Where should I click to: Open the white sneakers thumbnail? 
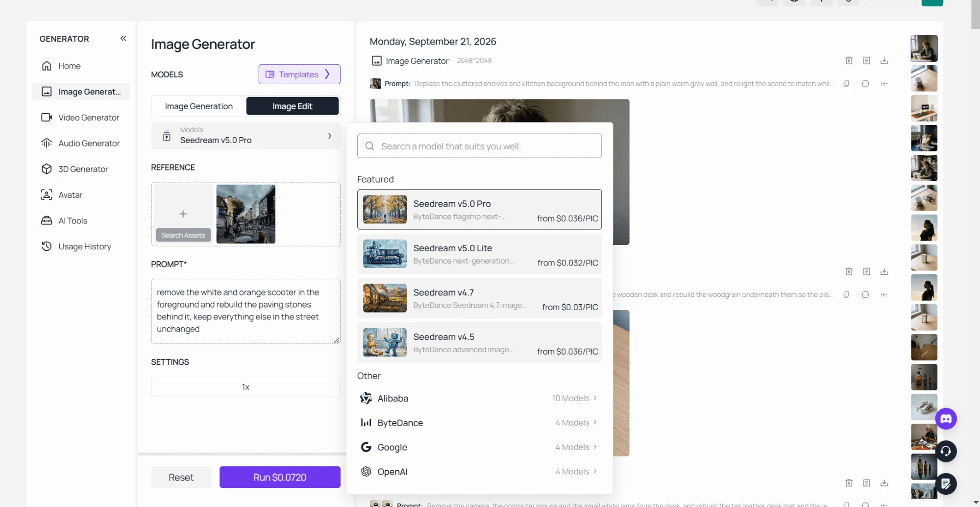click(924, 407)
